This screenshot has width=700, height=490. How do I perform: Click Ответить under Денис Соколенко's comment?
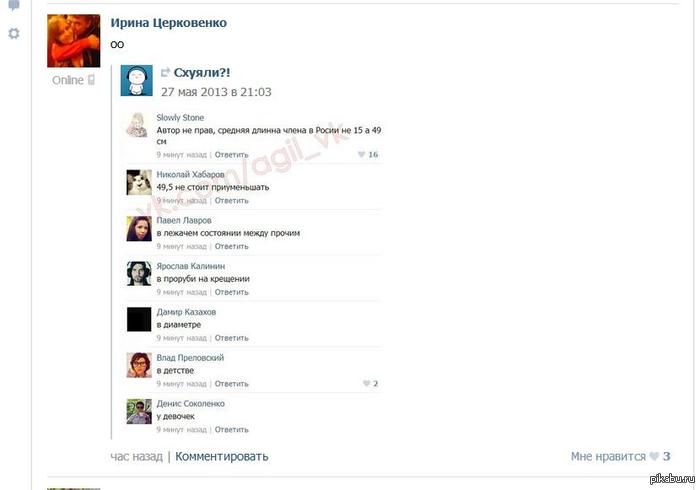(x=231, y=430)
